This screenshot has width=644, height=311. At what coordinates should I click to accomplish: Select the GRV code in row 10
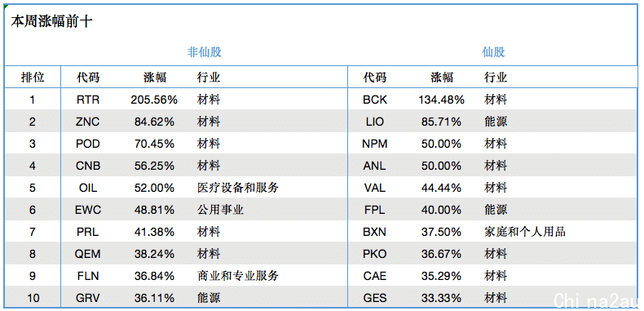click(x=88, y=298)
